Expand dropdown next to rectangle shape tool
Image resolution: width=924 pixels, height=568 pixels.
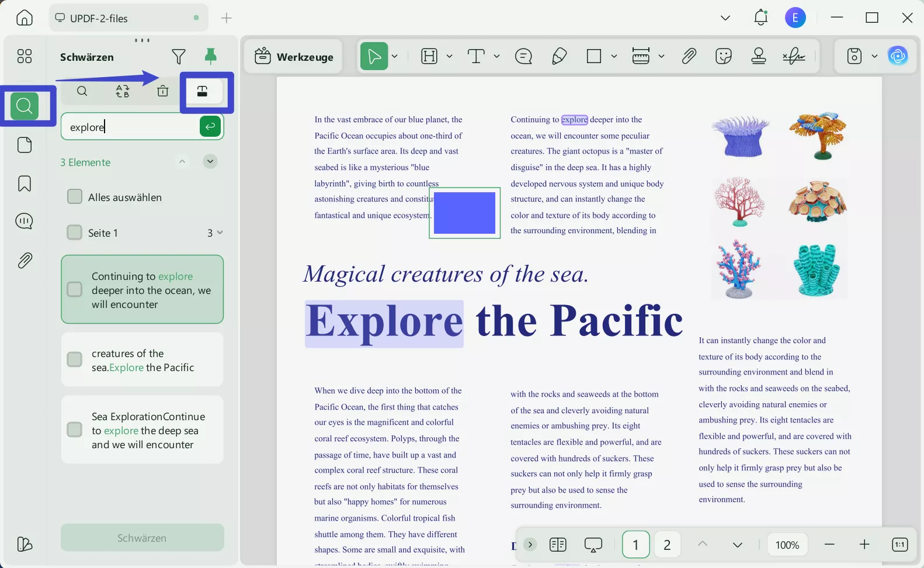pyautogui.click(x=614, y=56)
